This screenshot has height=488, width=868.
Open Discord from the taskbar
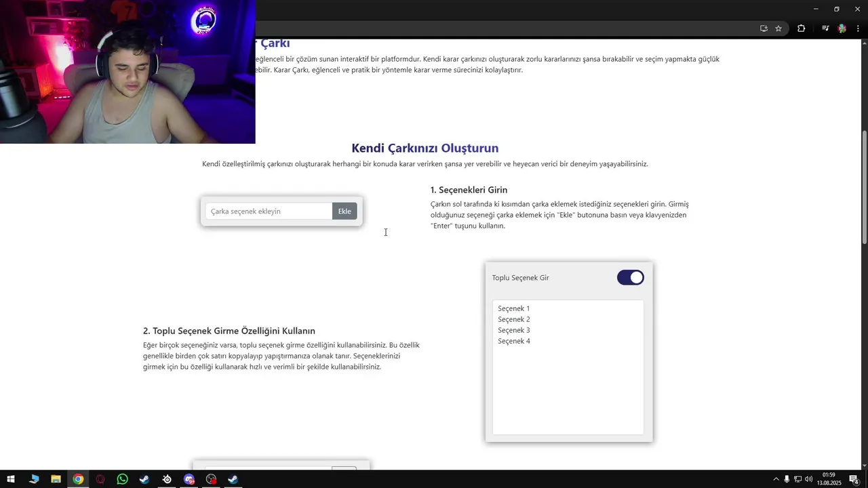click(189, 479)
